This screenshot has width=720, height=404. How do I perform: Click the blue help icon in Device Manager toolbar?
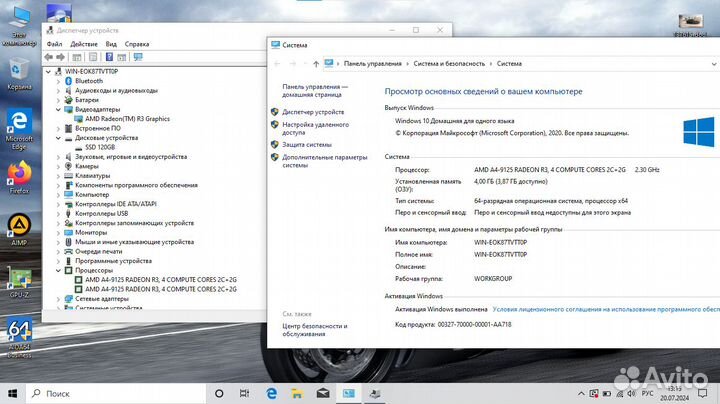(x=109, y=57)
